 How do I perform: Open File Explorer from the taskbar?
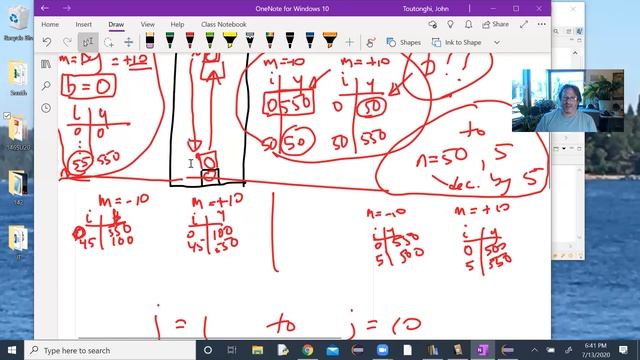click(x=257, y=350)
